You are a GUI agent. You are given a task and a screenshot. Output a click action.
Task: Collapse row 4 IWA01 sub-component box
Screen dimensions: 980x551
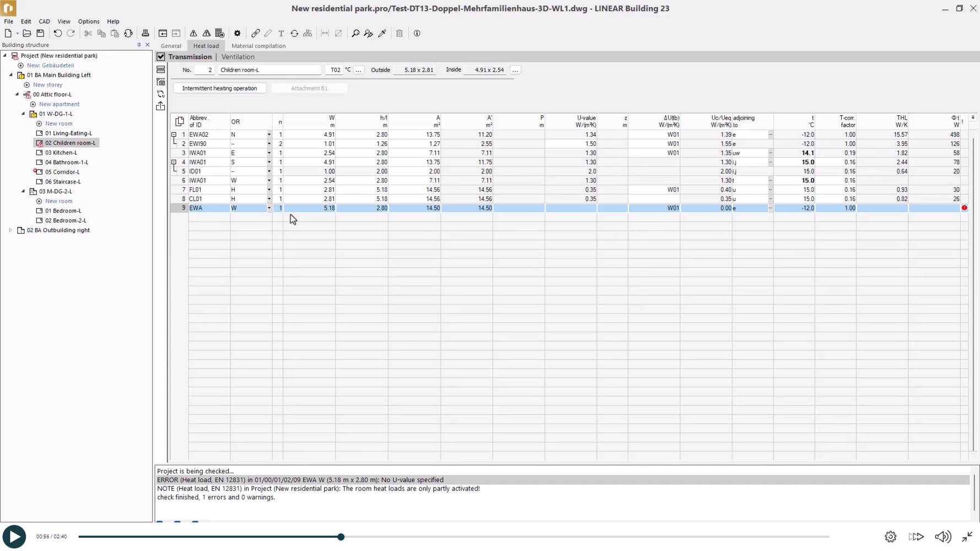pyautogui.click(x=174, y=162)
